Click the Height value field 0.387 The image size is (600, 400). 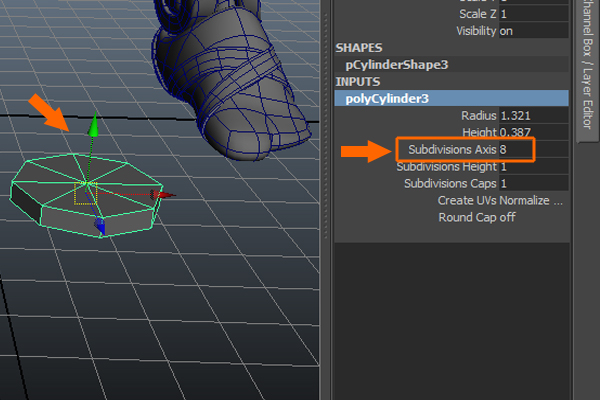point(533,132)
